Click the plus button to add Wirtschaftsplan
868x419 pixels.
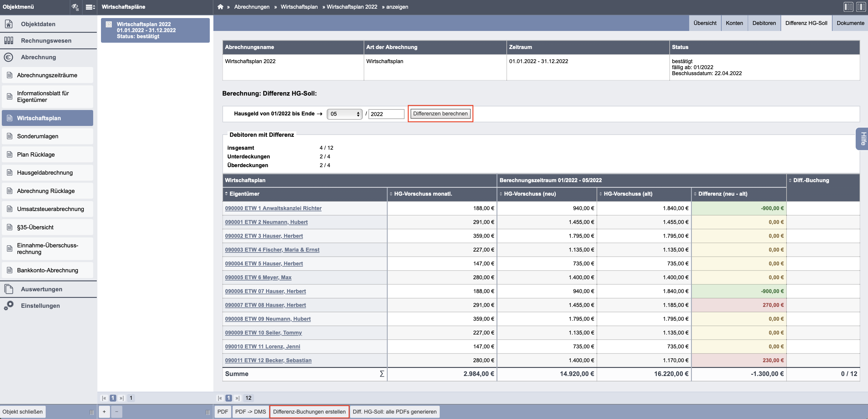click(x=104, y=411)
